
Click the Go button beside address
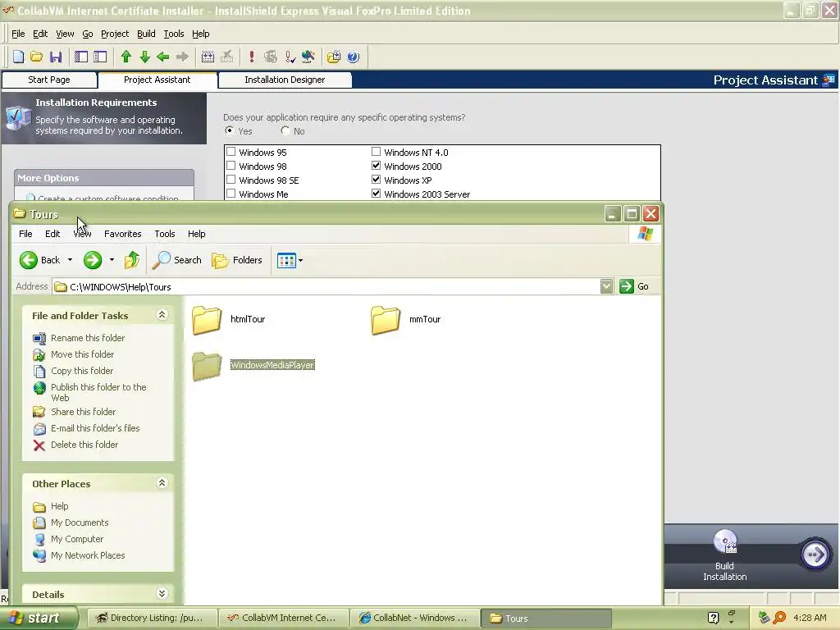pyautogui.click(x=635, y=286)
